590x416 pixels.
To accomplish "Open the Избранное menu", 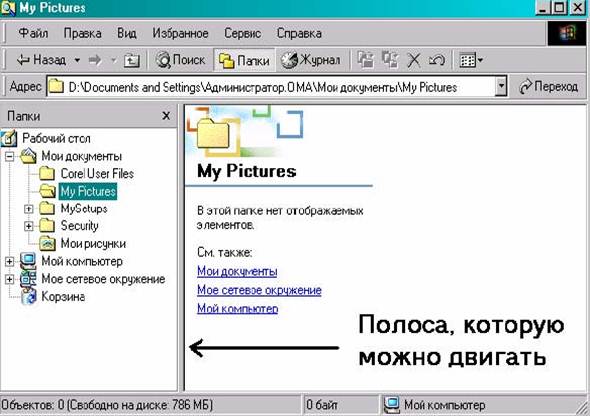I will [180, 33].
